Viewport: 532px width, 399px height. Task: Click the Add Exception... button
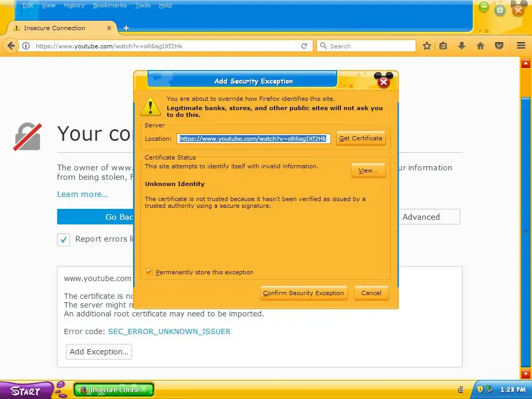(x=99, y=352)
